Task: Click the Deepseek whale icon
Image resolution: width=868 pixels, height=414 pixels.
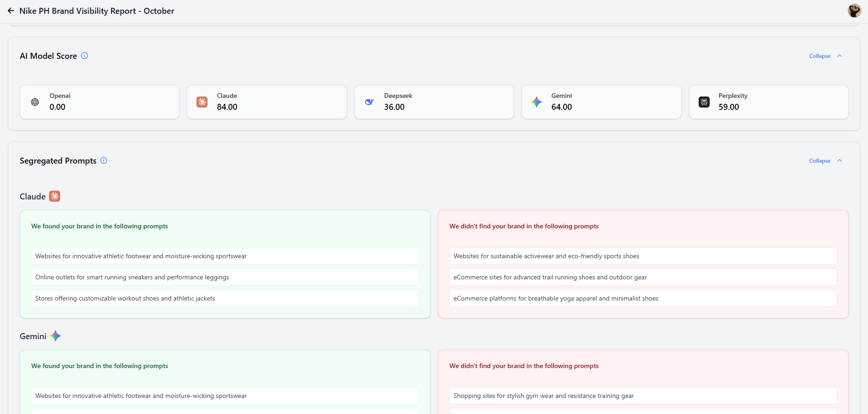Action: [369, 102]
